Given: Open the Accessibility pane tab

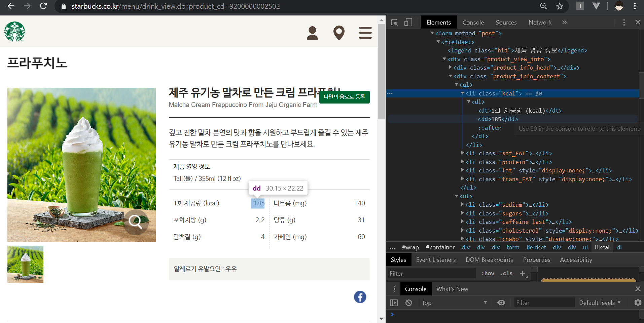Looking at the screenshot, I should coord(576,260).
